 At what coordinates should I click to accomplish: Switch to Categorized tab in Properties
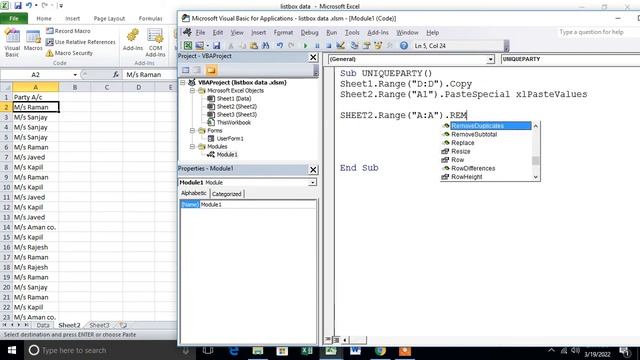point(227,194)
